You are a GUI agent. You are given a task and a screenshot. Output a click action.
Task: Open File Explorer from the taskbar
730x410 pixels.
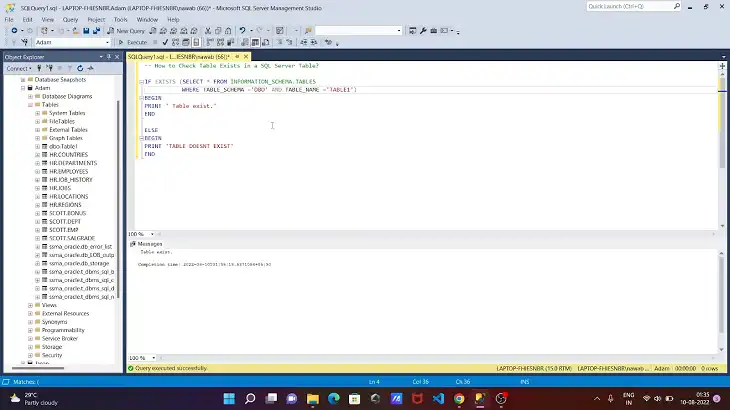click(x=313, y=399)
